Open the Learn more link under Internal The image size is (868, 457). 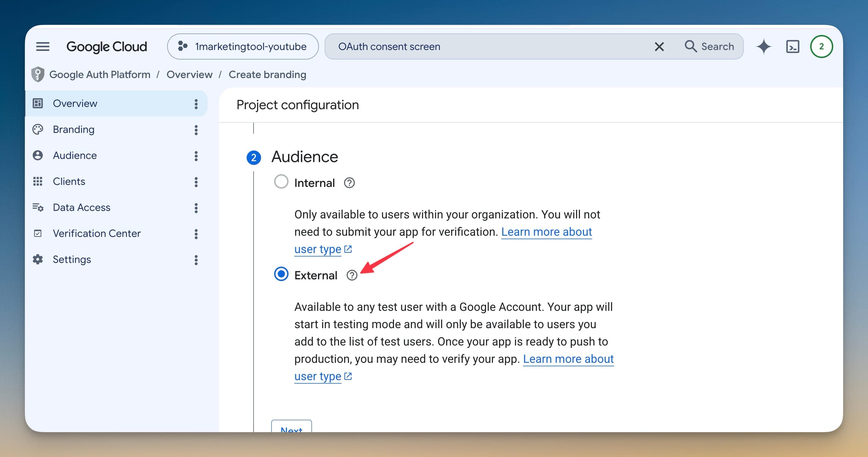click(x=546, y=232)
